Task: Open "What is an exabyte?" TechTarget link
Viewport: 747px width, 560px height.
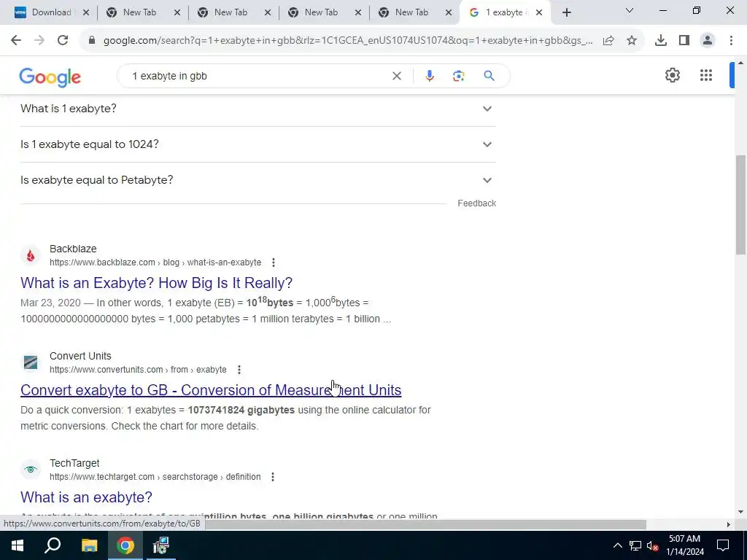Action: (x=86, y=497)
